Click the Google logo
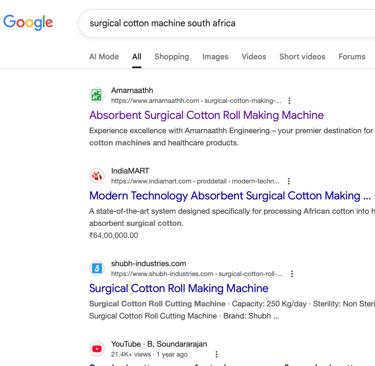375x366 pixels. click(x=28, y=23)
